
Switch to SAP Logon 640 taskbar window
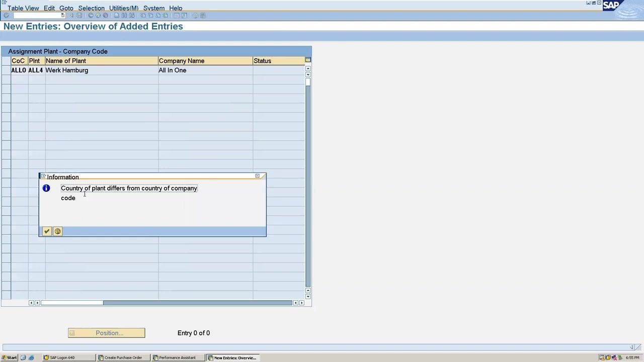click(68, 357)
